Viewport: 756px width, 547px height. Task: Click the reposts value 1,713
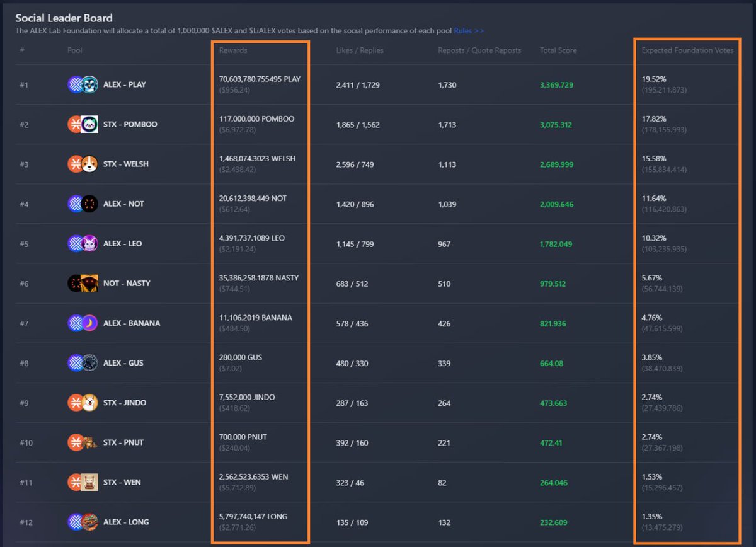coord(447,124)
